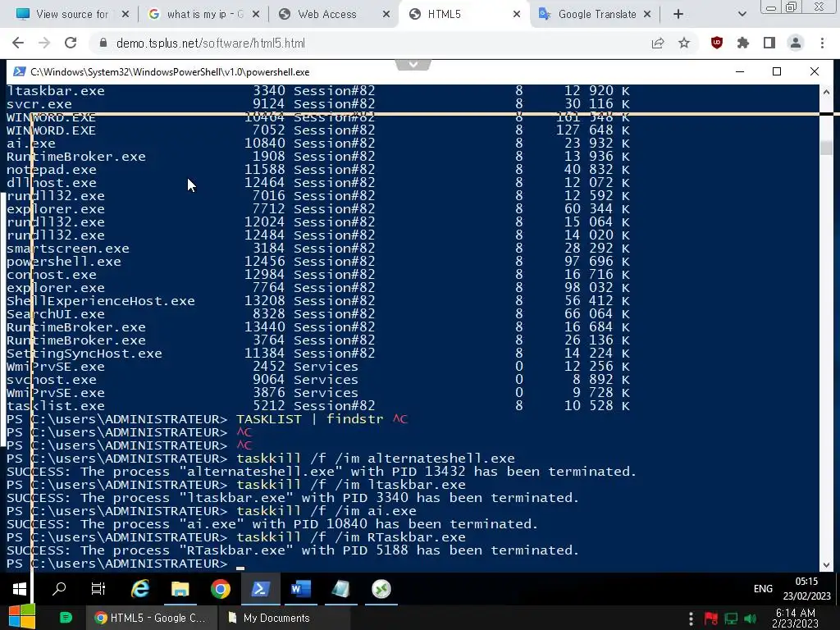Viewport: 840px width, 630px height.
Task: Open the local colorful Start button
Action: [x=22, y=617]
